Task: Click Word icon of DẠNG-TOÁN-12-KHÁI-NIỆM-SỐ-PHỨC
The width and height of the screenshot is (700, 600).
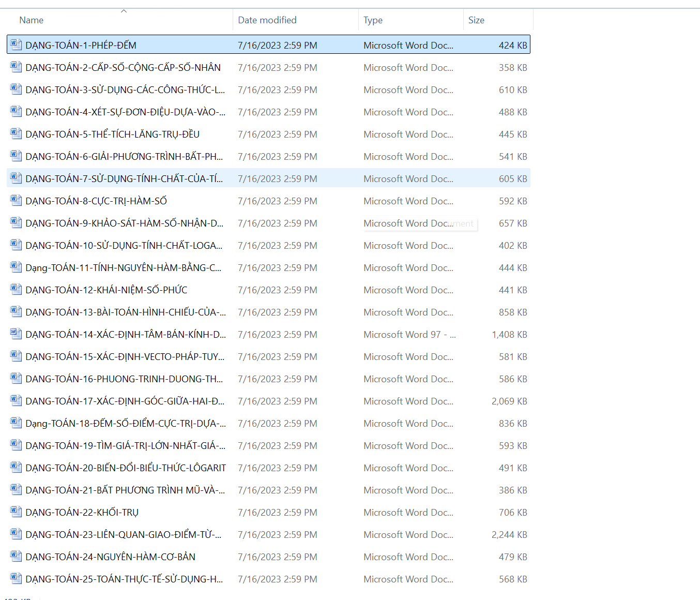Action: point(16,289)
